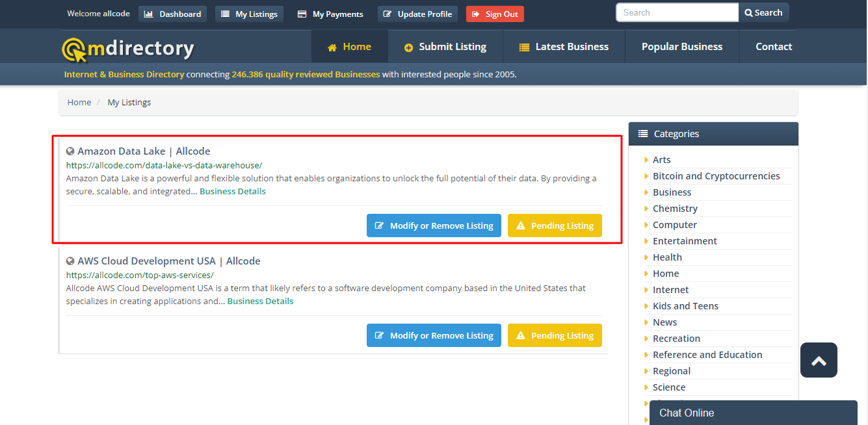Viewport: 868px width, 425px height.
Task: Open Business Details for AWS Cloud Development
Action: (x=261, y=301)
